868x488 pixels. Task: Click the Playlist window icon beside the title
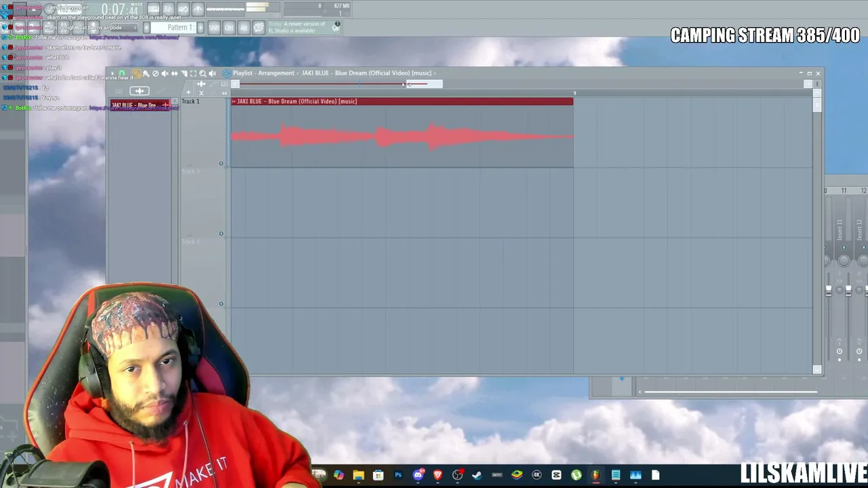point(226,73)
